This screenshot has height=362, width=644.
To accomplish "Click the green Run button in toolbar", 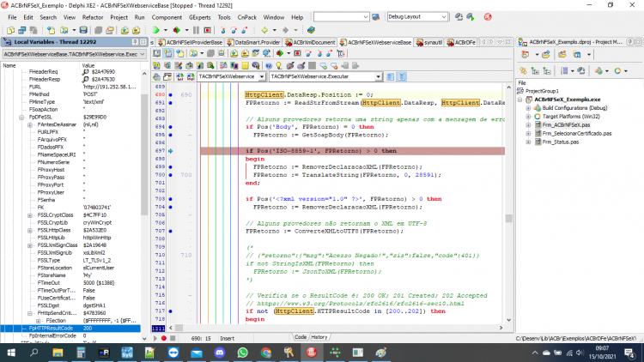I will click(155, 30).
